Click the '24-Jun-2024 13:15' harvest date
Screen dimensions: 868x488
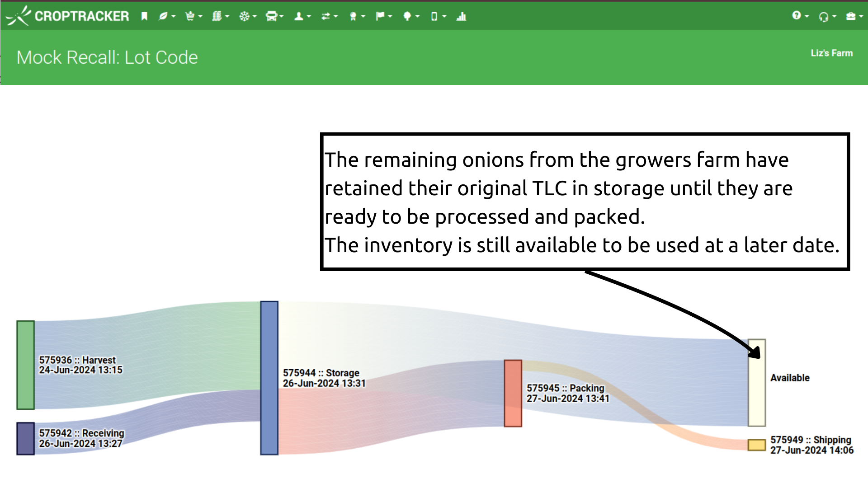(x=80, y=370)
